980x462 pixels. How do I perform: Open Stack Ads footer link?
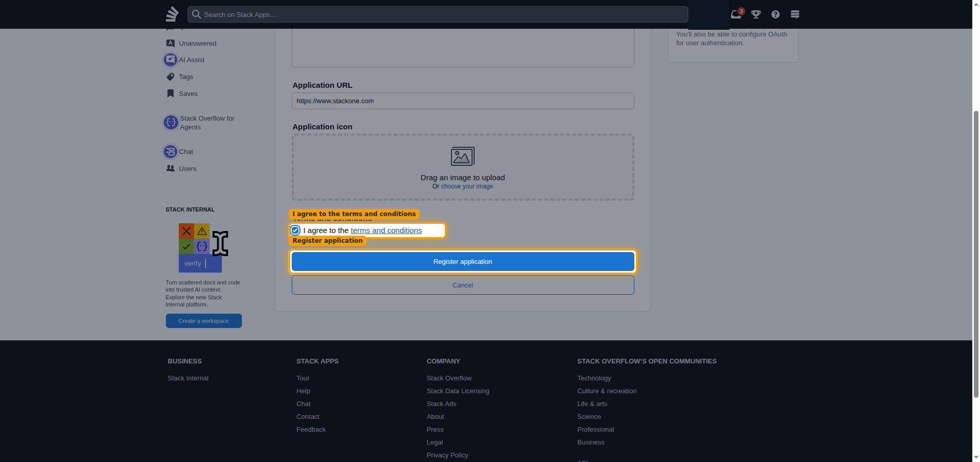point(441,404)
